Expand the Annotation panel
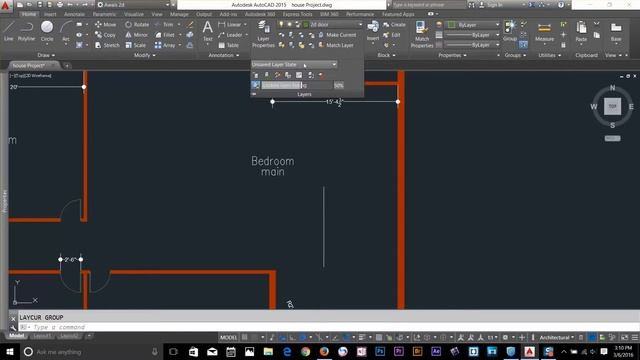This screenshot has height=360, width=640. pyautogui.click(x=224, y=55)
